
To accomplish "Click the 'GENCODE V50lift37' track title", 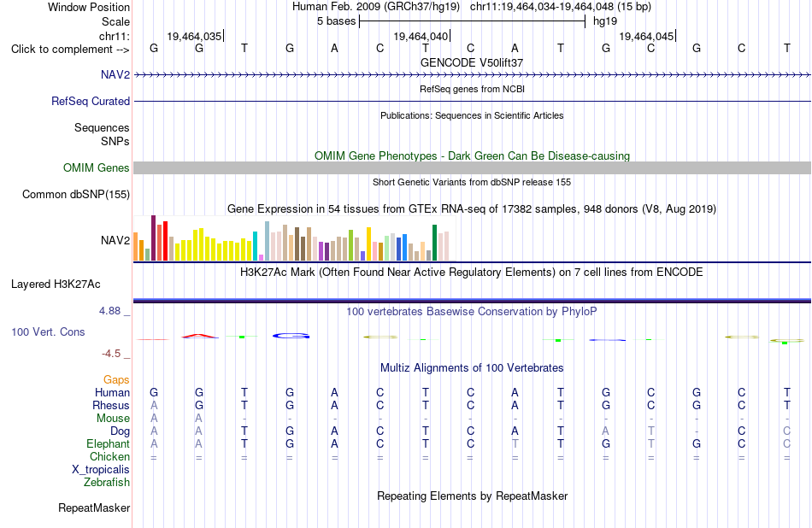I will 472,62.
